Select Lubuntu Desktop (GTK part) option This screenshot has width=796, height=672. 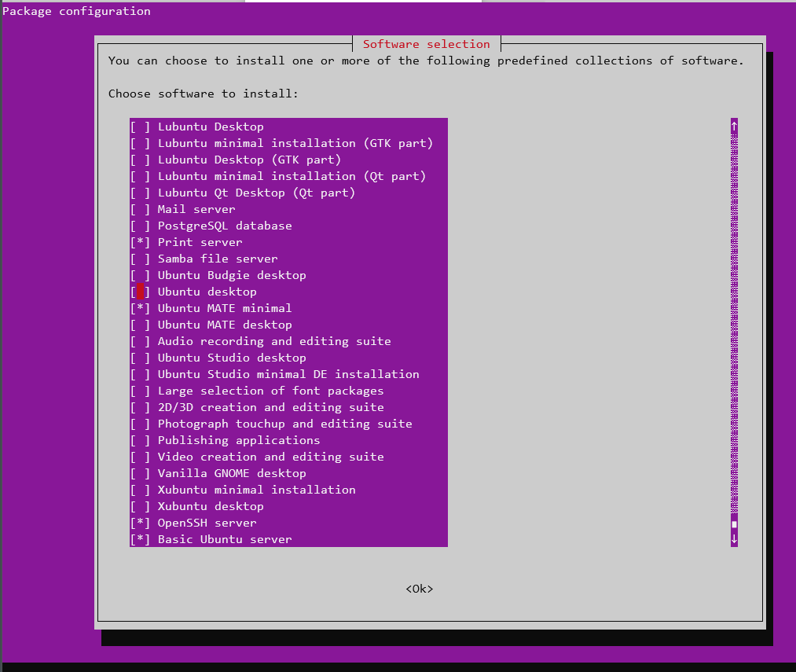(140, 160)
